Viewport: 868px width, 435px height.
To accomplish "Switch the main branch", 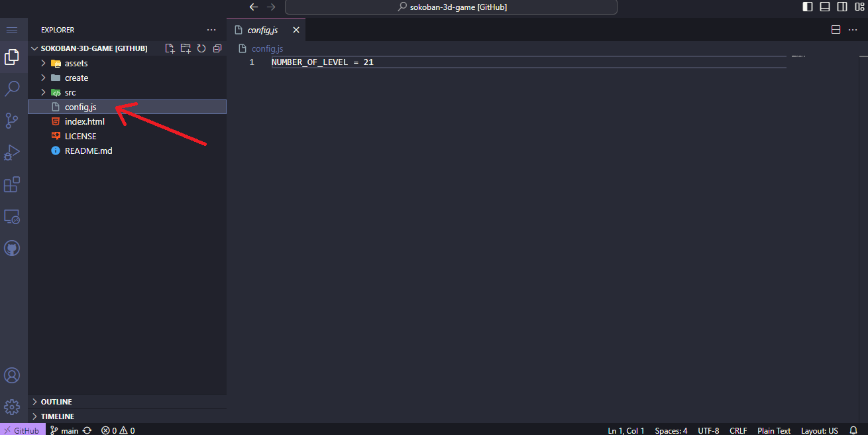I will (x=65, y=430).
